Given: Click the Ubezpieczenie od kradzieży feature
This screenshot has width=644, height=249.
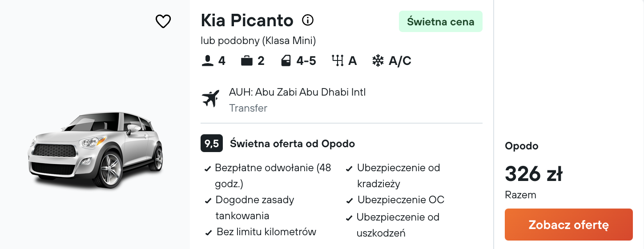Looking at the screenshot, I should point(393,176).
